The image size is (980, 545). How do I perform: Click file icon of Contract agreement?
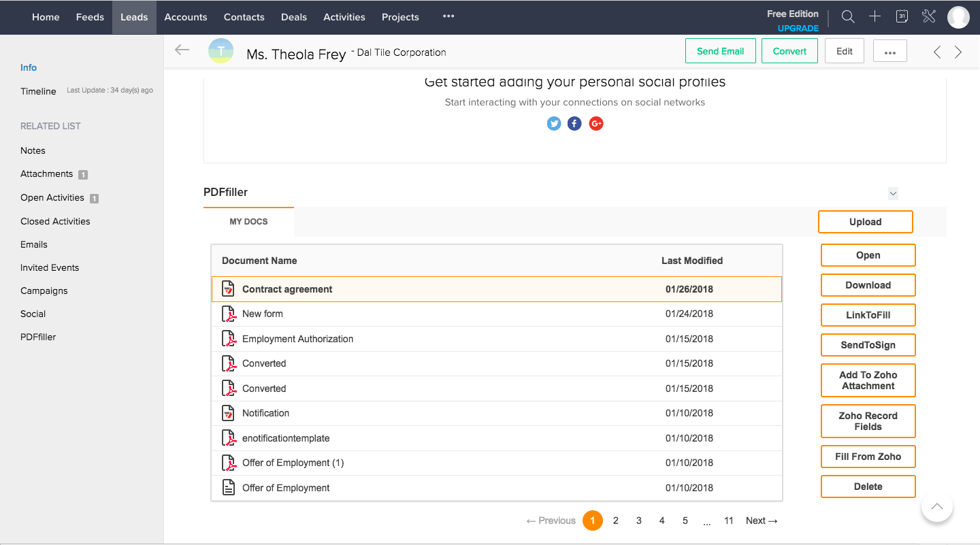point(229,289)
